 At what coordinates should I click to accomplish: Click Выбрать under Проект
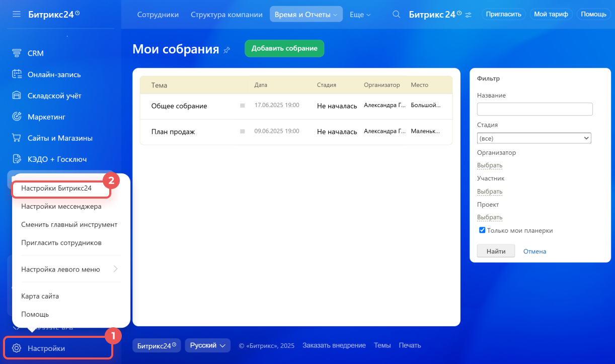click(x=490, y=218)
